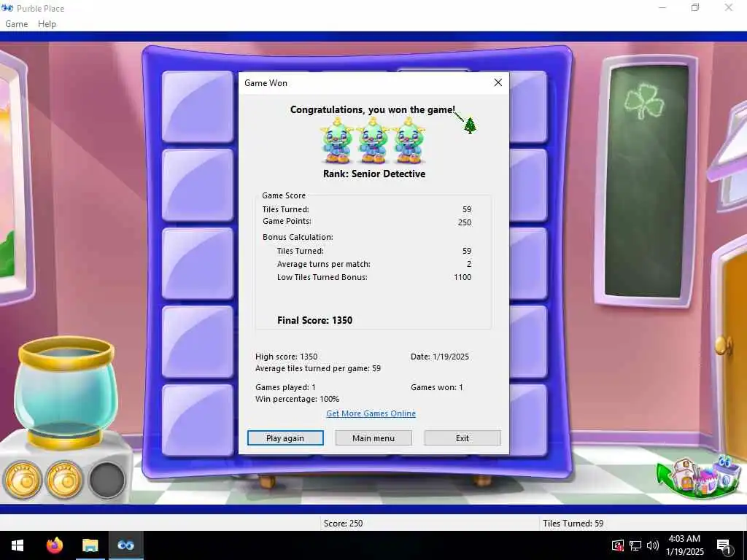The width and height of the screenshot is (747, 560).
Task: Open Windows Start menu
Action: 18,545
